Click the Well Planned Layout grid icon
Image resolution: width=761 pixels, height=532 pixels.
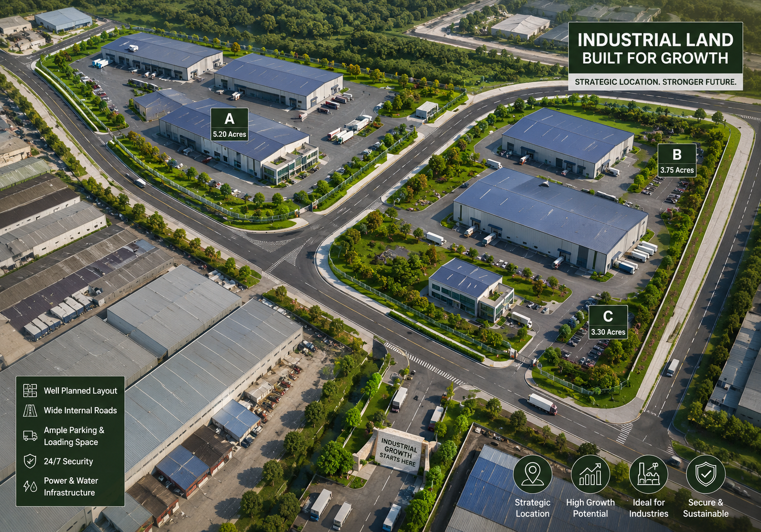point(30,391)
